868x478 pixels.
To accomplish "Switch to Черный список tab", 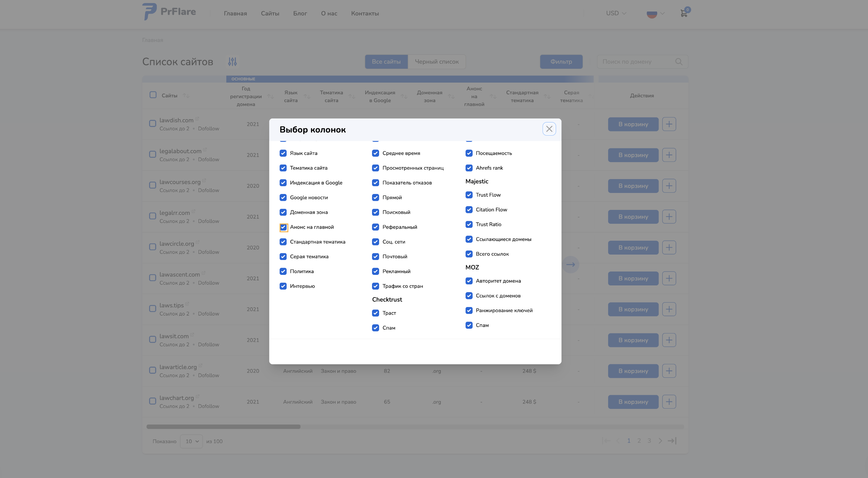I will [x=437, y=62].
